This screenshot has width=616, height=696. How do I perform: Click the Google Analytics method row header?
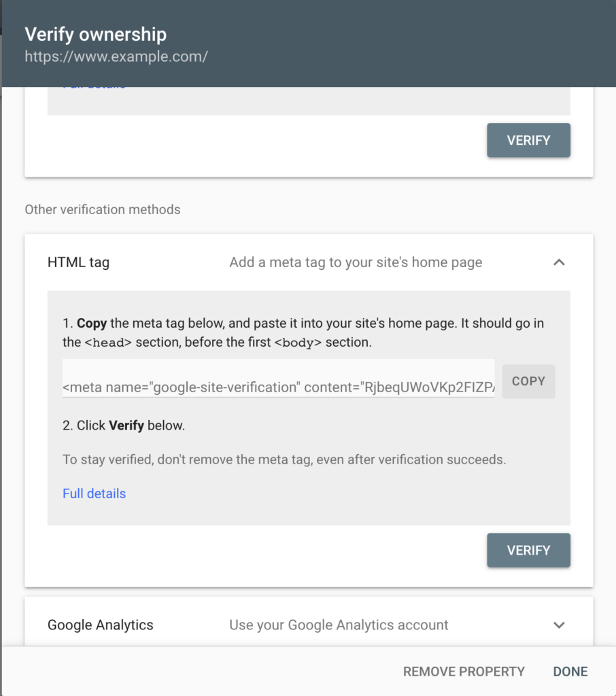(100, 625)
